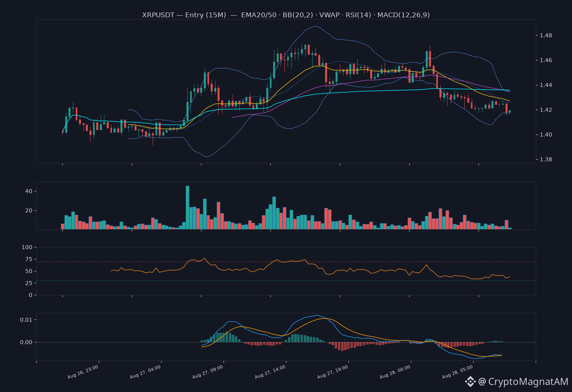This screenshot has height=392, width=572.
Task: Click the 0 label on RSI axis
Action: click(x=30, y=295)
